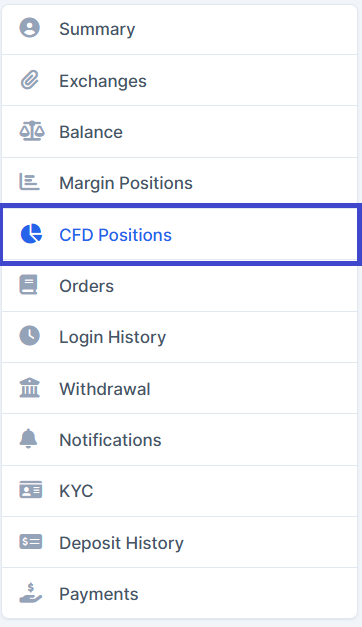
Task: Click the CFD Positions pie chart icon
Action: (31, 234)
